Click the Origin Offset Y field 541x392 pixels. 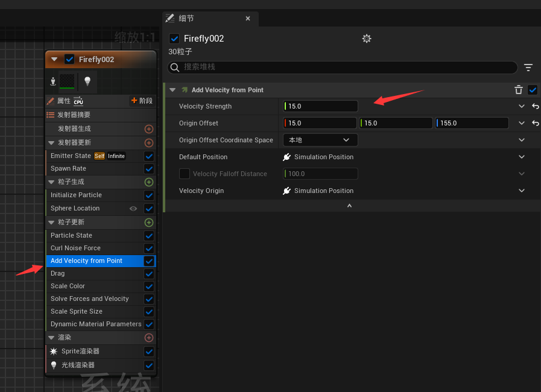coord(396,123)
